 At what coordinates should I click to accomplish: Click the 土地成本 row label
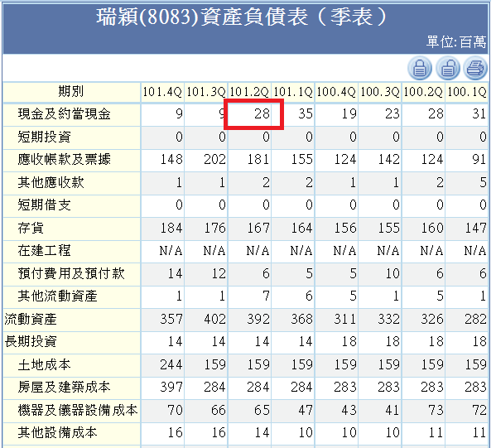[x=44, y=364]
